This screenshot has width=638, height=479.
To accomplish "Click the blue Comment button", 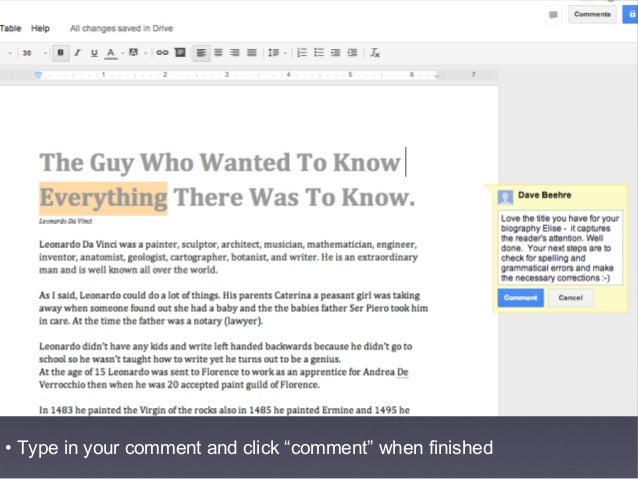I will click(x=520, y=298).
